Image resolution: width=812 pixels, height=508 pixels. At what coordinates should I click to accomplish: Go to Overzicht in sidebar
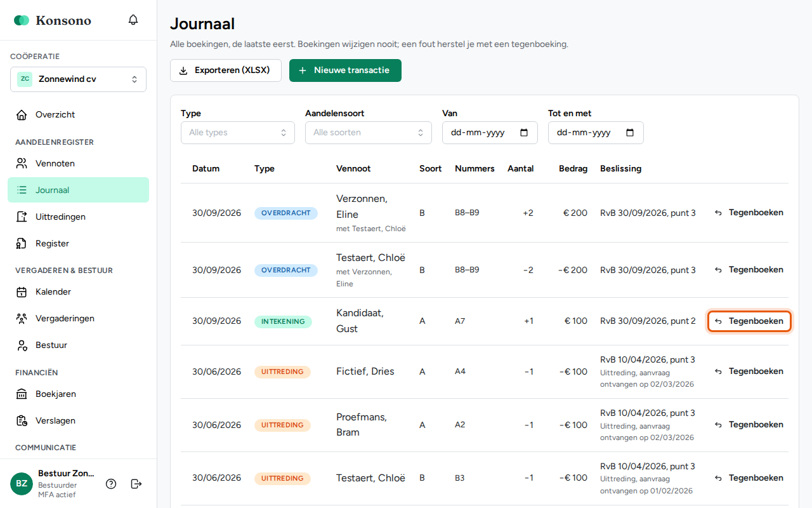(x=78, y=115)
